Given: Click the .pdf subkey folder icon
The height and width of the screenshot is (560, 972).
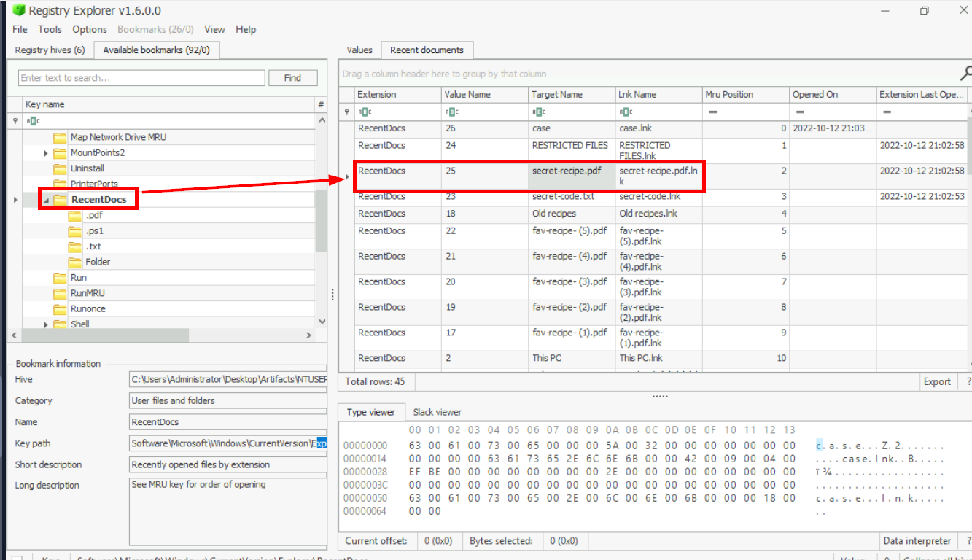Looking at the screenshot, I should pyautogui.click(x=75, y=215).
